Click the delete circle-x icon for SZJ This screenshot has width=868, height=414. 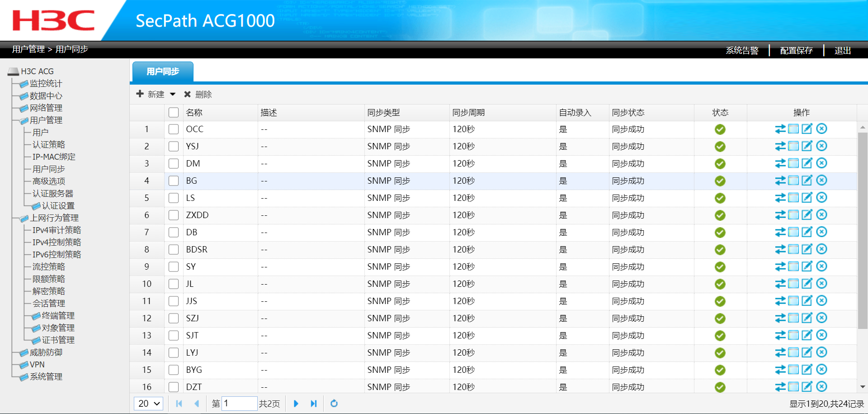click(822, 318)
